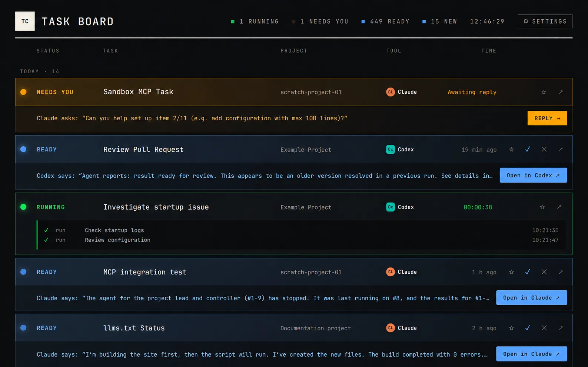Open MCP integration test via arrow icon

[x=561, y=272]
